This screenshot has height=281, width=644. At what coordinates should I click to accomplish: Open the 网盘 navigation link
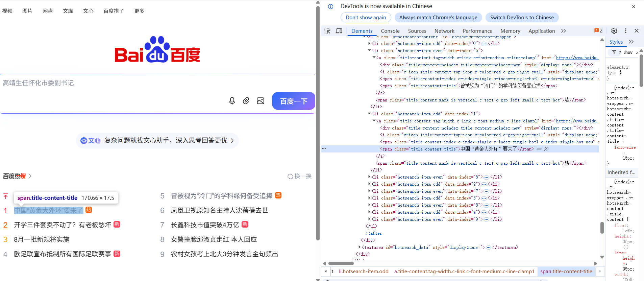(48, 11)
